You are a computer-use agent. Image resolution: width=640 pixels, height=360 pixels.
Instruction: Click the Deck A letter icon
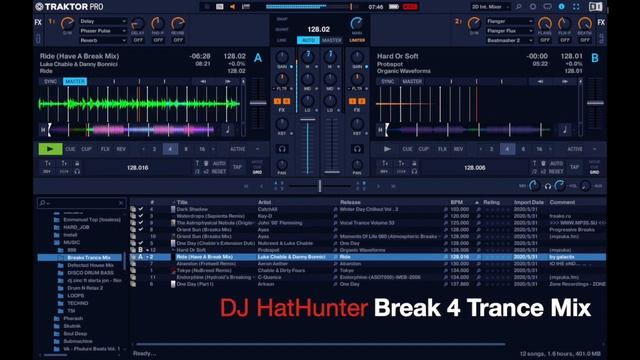point(258,58)
